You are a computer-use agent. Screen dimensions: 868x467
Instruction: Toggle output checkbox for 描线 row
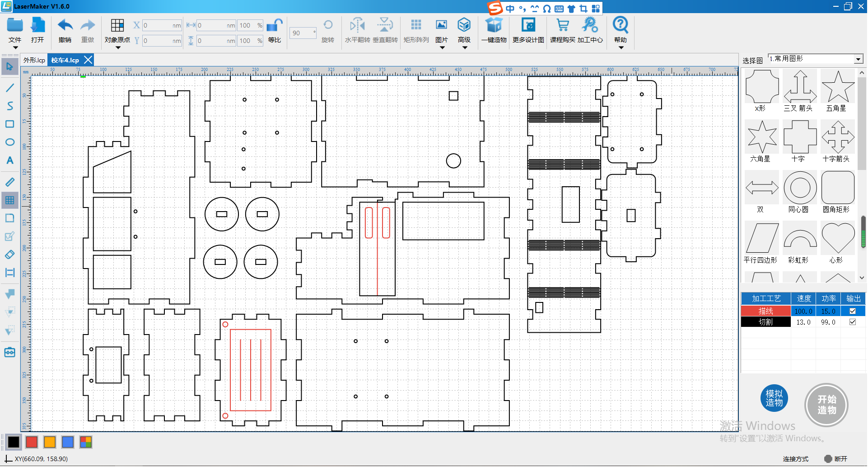point(853,311)
